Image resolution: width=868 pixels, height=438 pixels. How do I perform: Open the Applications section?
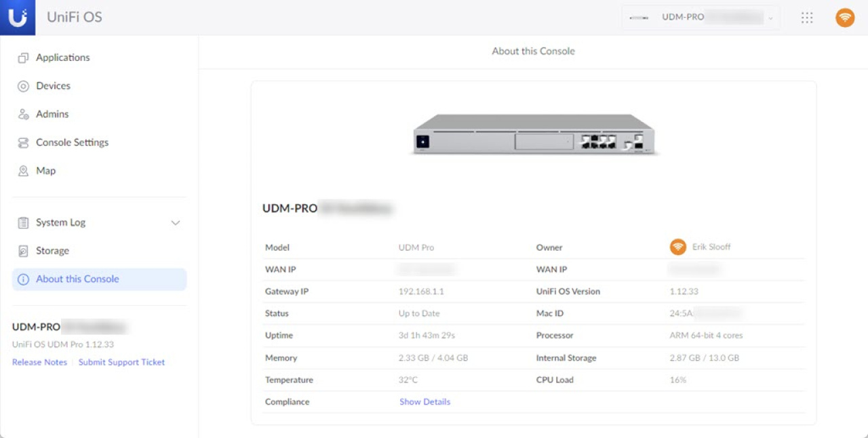point(62,57)
